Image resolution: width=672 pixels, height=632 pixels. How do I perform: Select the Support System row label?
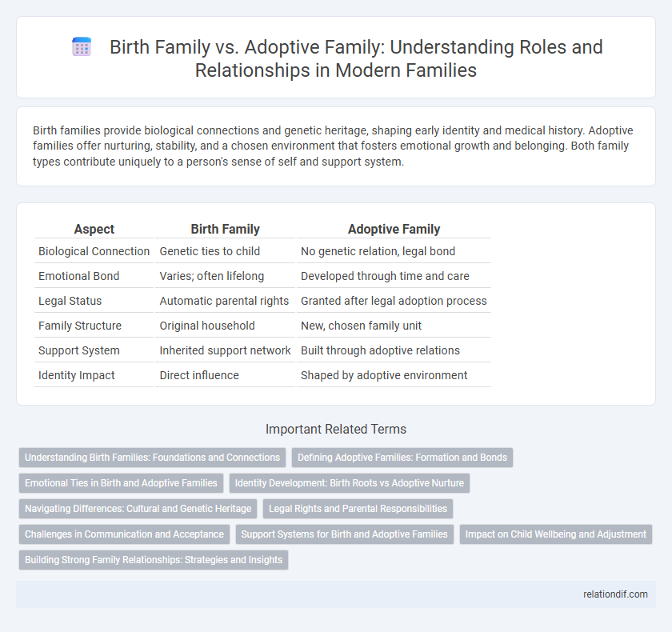(79, 350)
